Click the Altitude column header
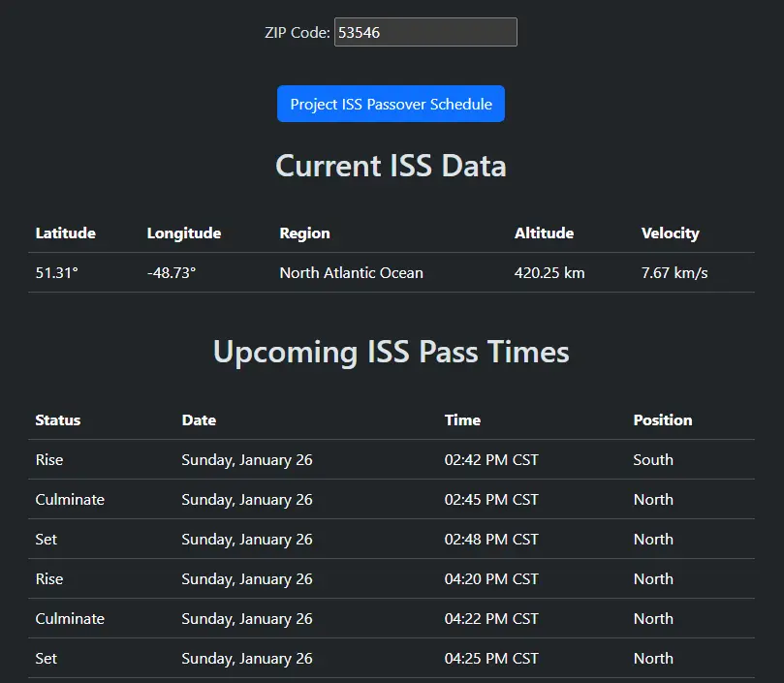The image size is (784, 683). click(544, 233)
